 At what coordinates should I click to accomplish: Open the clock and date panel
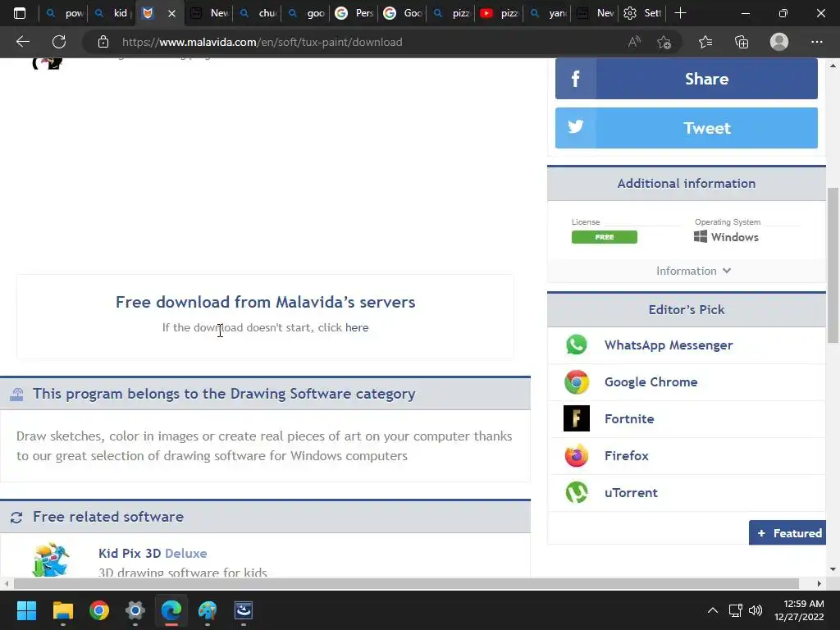[x=798, y=610]
